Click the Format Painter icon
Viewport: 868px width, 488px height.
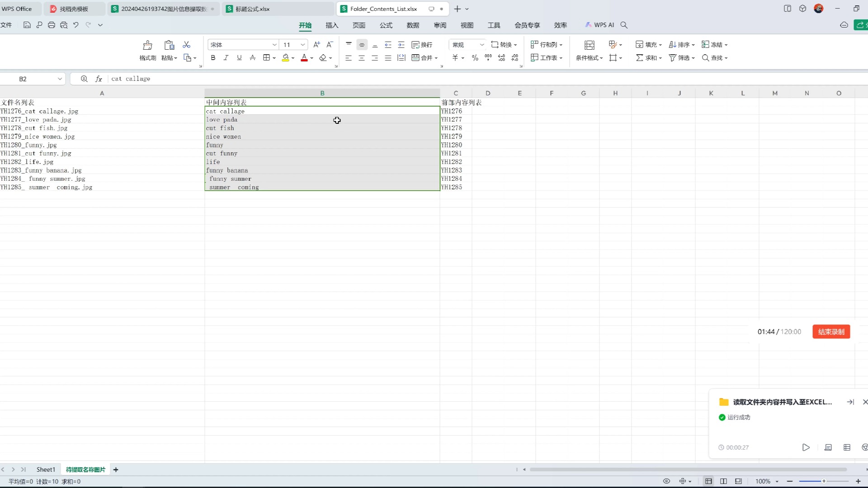click(x=147, y=45)
